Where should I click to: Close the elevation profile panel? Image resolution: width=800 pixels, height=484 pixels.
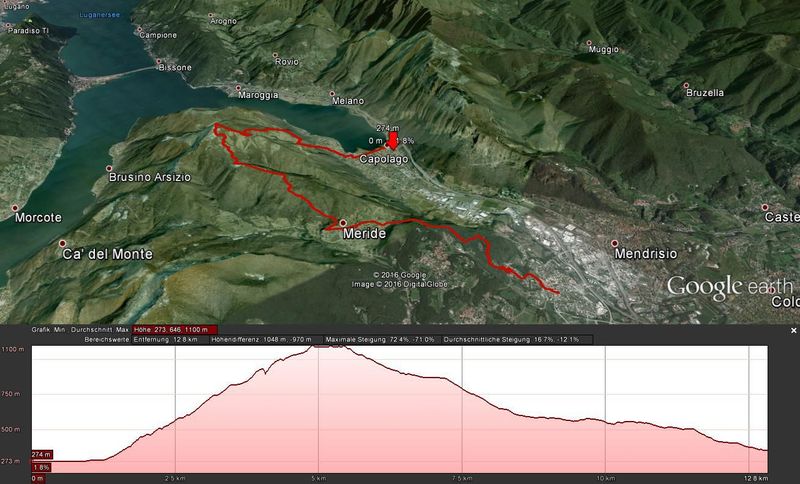793,330
